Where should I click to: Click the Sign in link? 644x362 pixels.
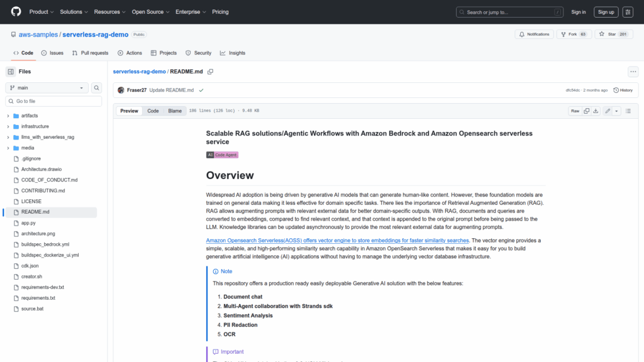pos(579,12)
